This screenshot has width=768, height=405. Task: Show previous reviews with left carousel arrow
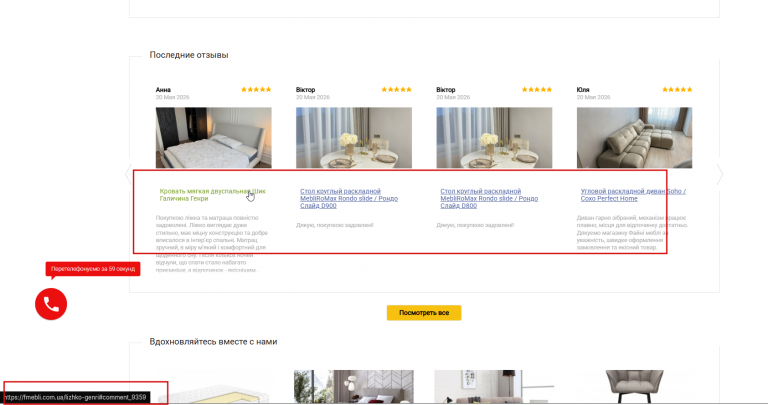point(128,174)
